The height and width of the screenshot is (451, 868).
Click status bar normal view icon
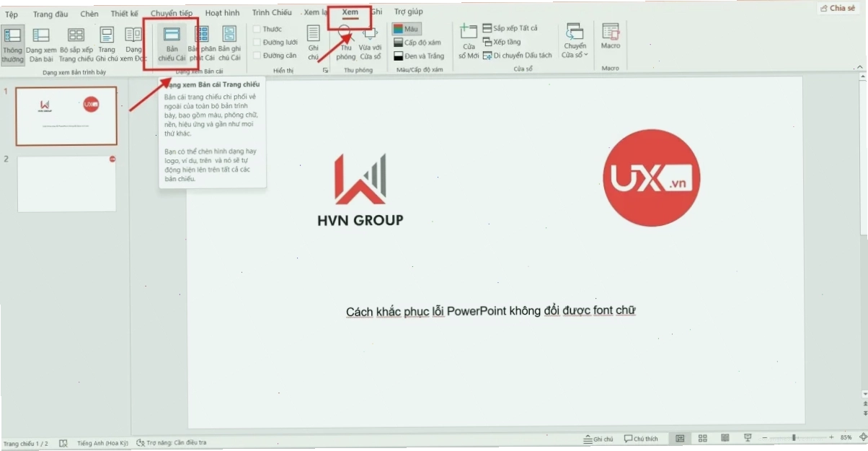(680, 438)
